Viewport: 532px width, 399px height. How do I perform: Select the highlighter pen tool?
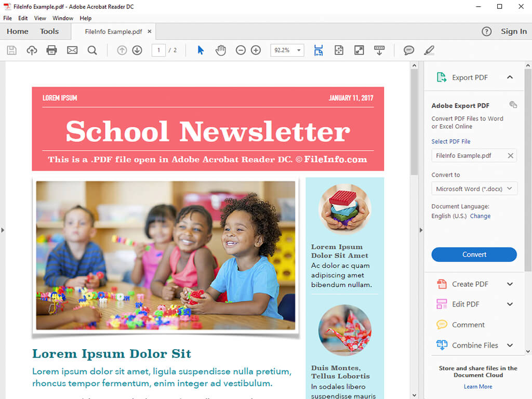[429, 50]
